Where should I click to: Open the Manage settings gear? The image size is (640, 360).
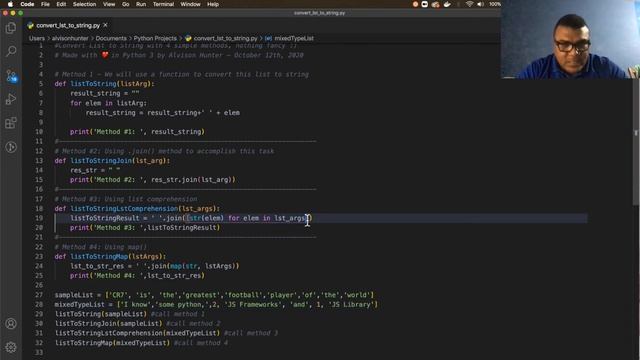coord(11,347)
